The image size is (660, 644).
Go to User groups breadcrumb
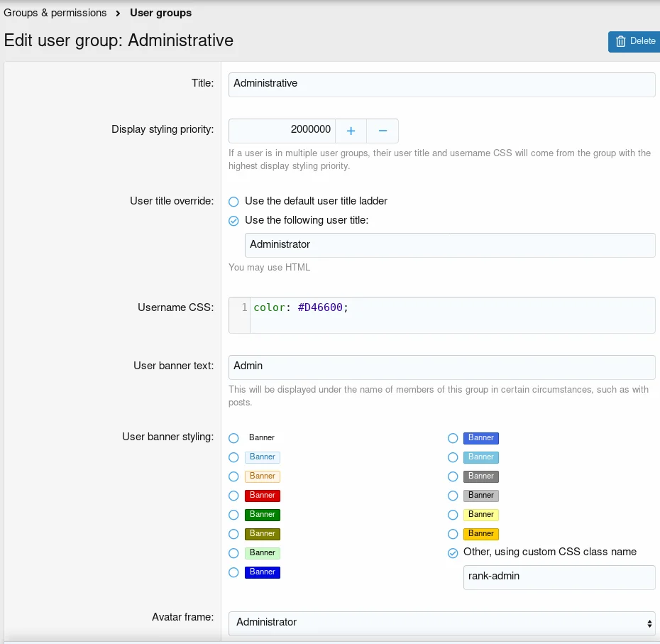click(x=160, y=13)
